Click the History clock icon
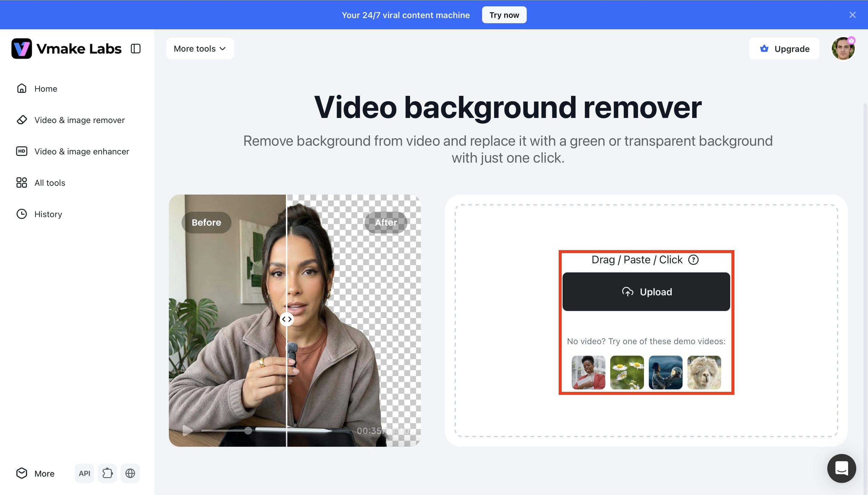Image resolution: width=868 pixels, height=495 pixels. tap(22, 214)
